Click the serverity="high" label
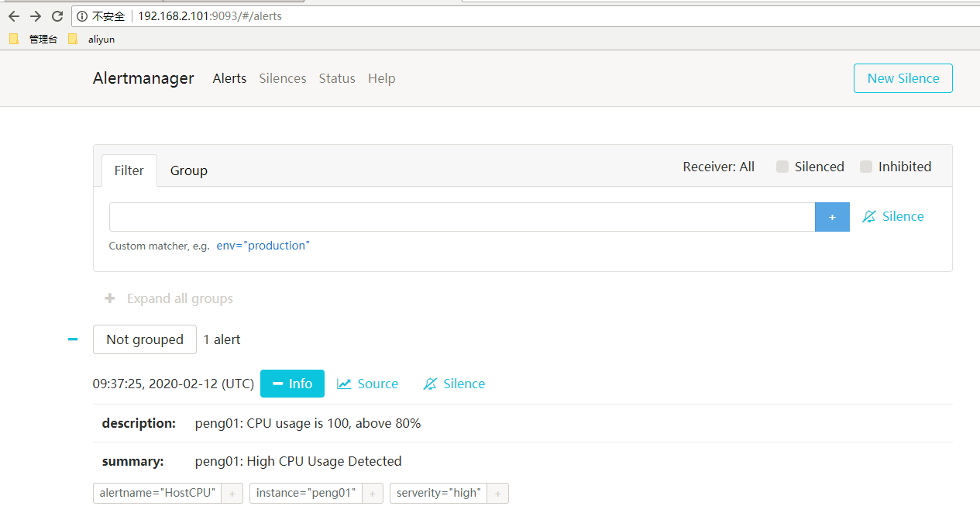Viewport: 980px width, 513px height. [438, 493]
